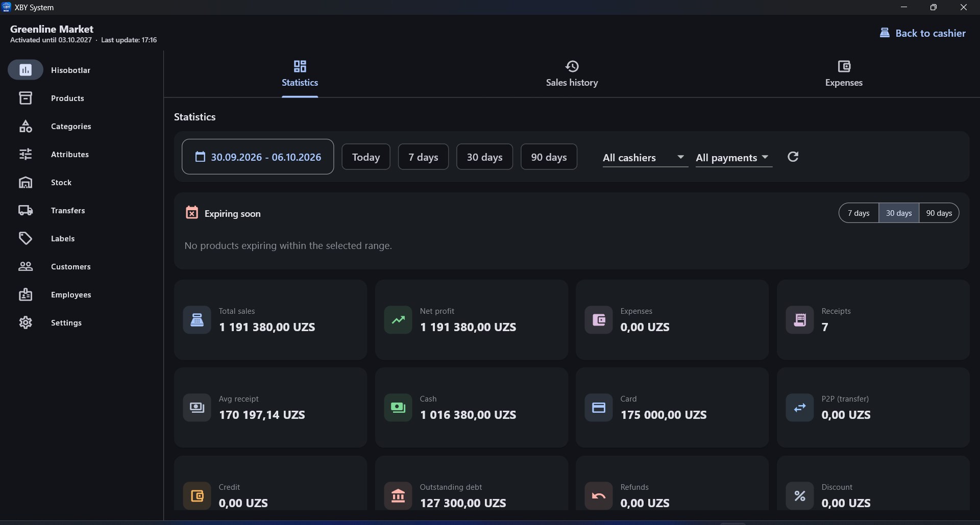Click the 7 days statistics filter button

(x=423, y=157)
